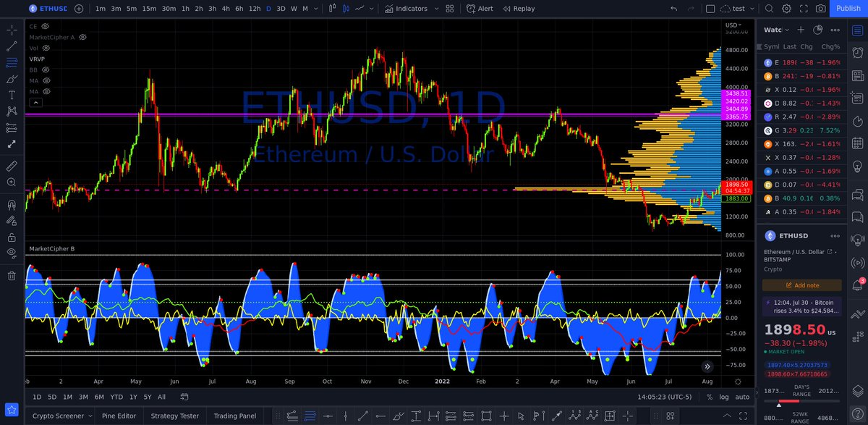Switch to the 15m timeframe

click(x=149, y=9)
